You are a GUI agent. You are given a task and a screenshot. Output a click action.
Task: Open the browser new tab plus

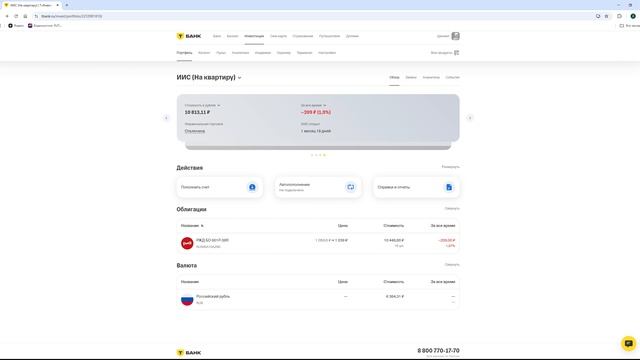(x=67, y=5)
